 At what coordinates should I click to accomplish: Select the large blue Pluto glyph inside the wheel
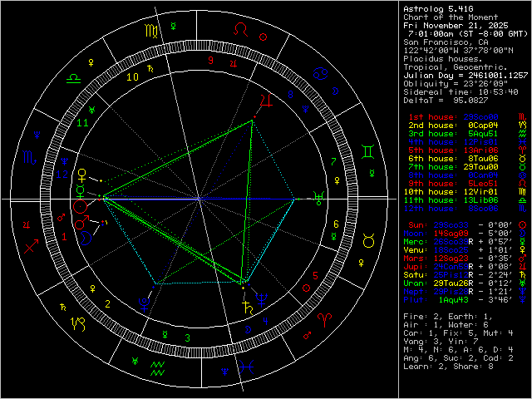pyautogui.click(x=145, y=305)
